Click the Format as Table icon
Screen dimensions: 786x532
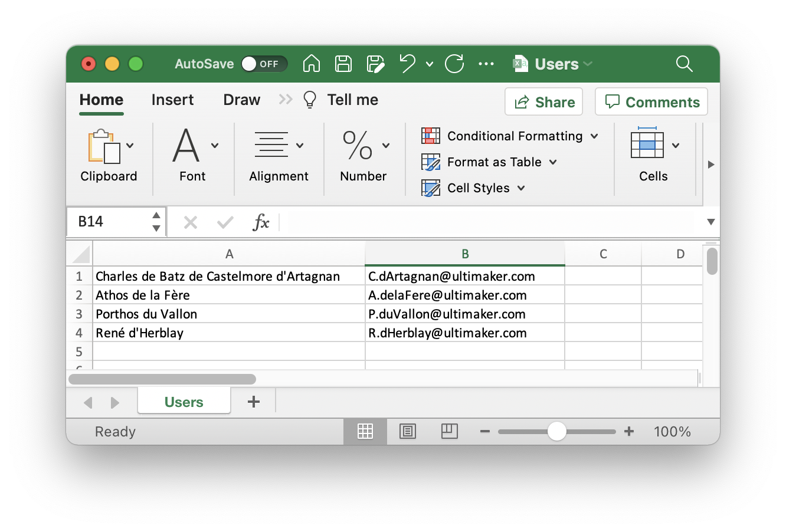(431, 162)
